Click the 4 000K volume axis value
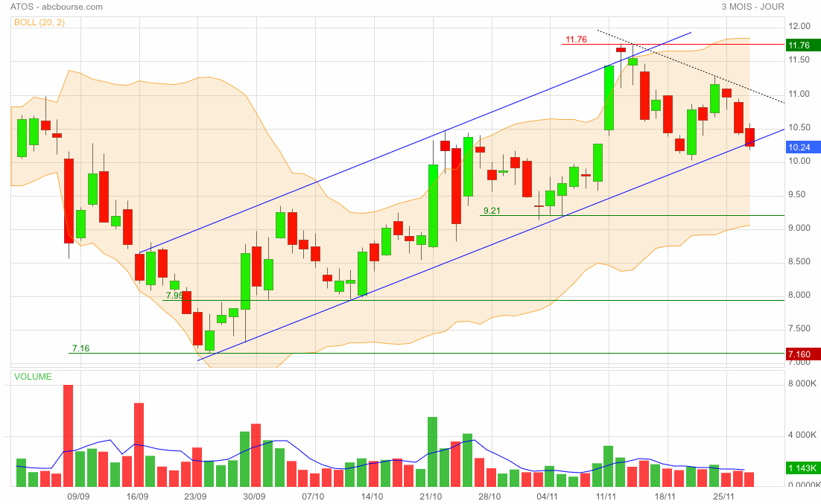Screen dimensions: 821x504 tap(802, 435)
